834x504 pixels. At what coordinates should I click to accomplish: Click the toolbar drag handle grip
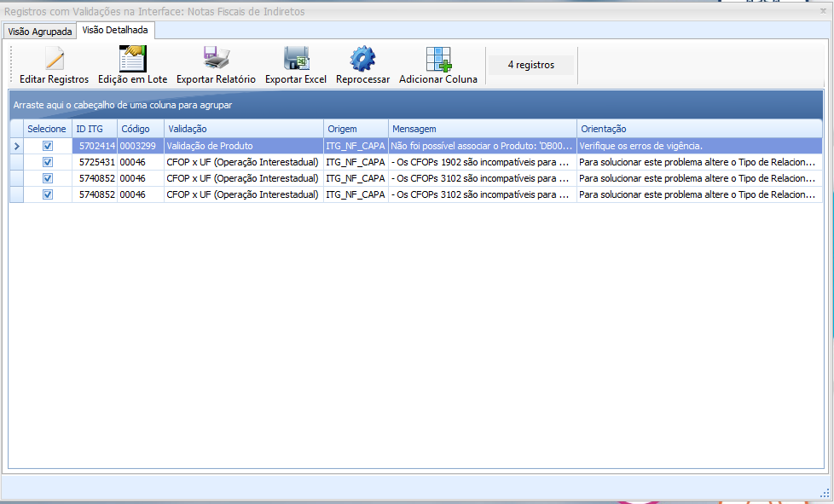11,65
